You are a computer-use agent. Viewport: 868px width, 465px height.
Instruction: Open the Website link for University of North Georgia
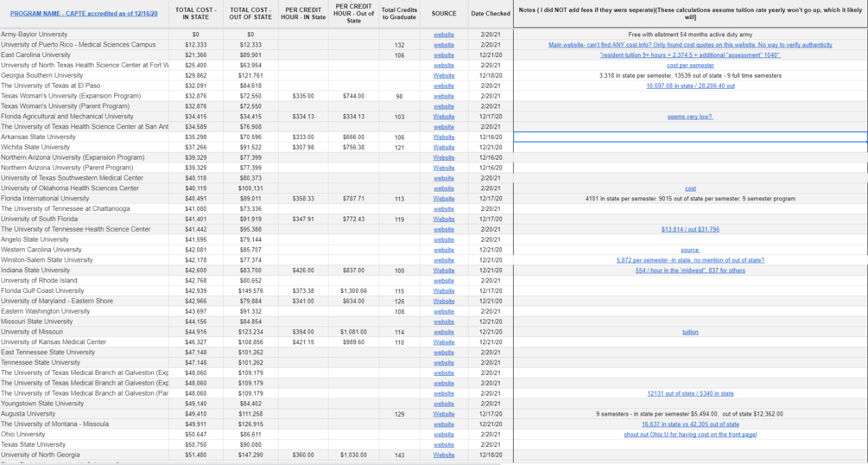(x=443, y=455)
